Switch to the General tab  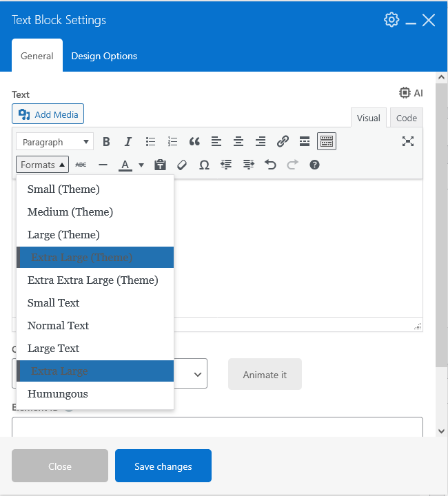[37, 56]
